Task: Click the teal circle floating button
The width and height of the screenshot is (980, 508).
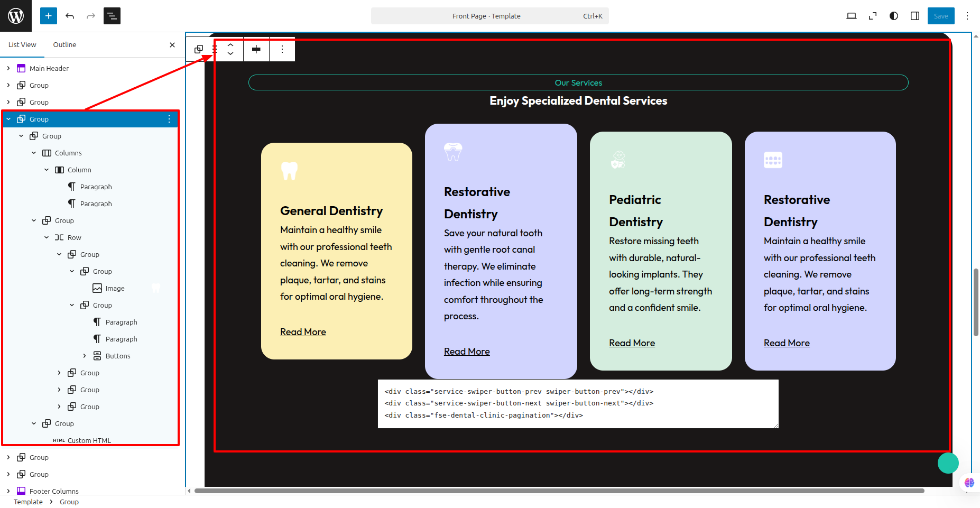Action: [x=948, y=463]
